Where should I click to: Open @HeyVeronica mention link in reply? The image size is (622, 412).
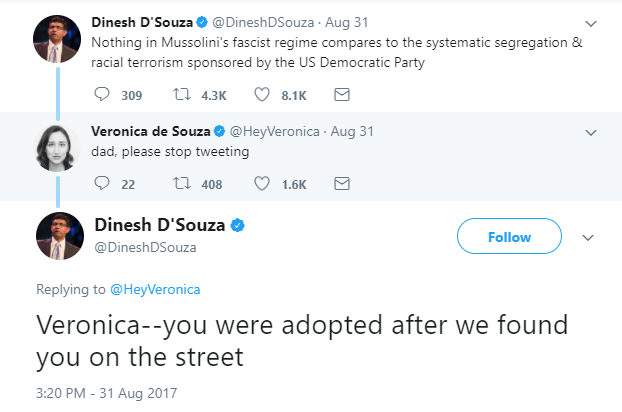point(155,290)
